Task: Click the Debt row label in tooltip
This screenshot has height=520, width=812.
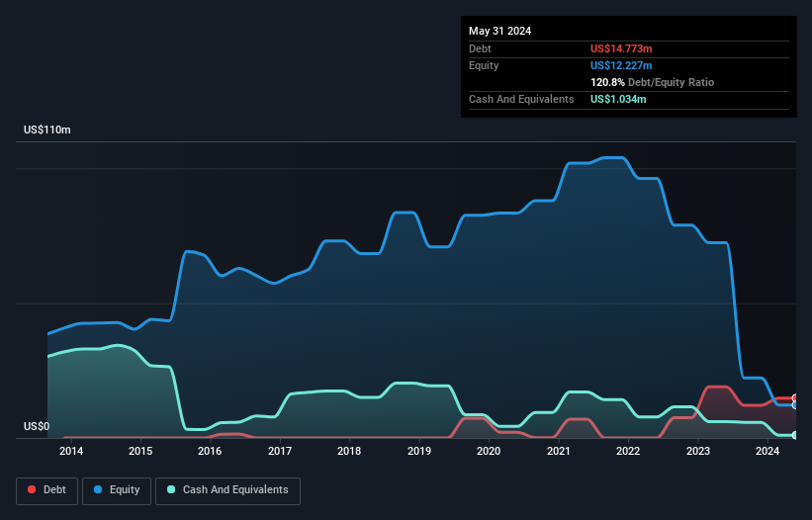Action: click(x=480, y=48)
